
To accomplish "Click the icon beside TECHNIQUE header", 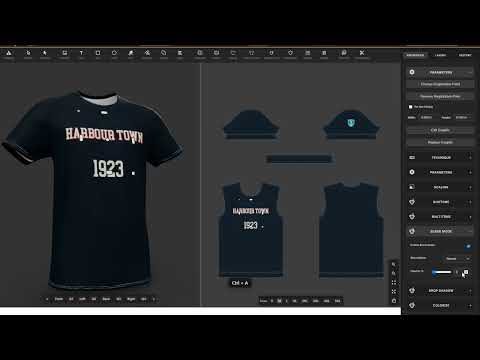I will (412, 157).
